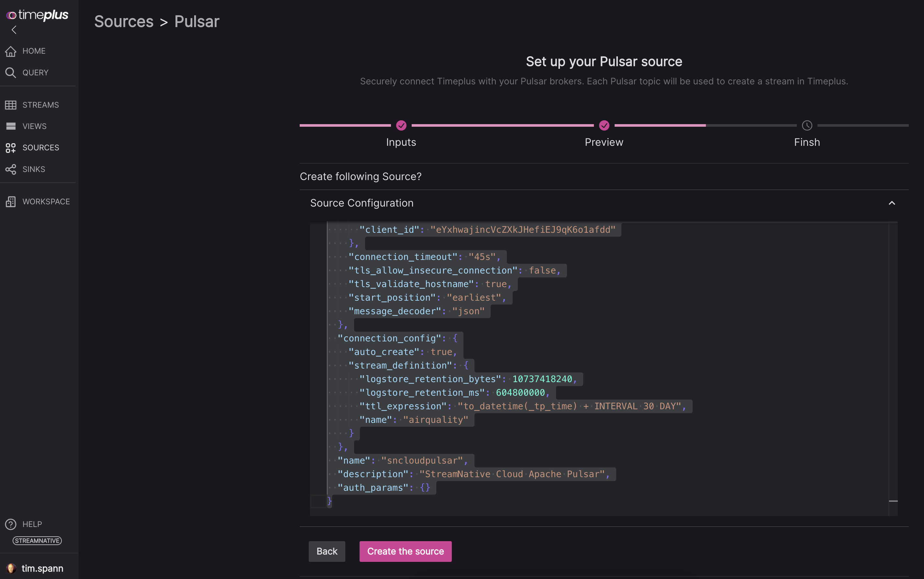The width and height of the screenshot is (924, 579).
Task: Click the Sources grid-plus icon
Action: tap(11, 148)
